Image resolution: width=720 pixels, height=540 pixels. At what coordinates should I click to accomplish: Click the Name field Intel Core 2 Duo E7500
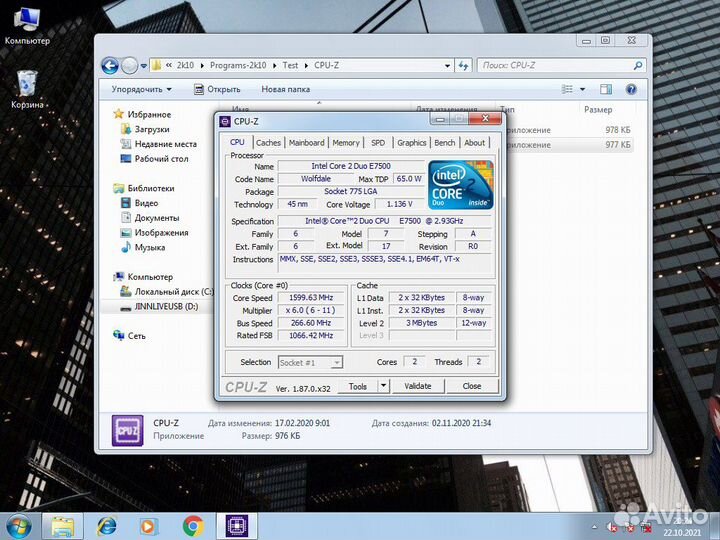click(351, 166)
